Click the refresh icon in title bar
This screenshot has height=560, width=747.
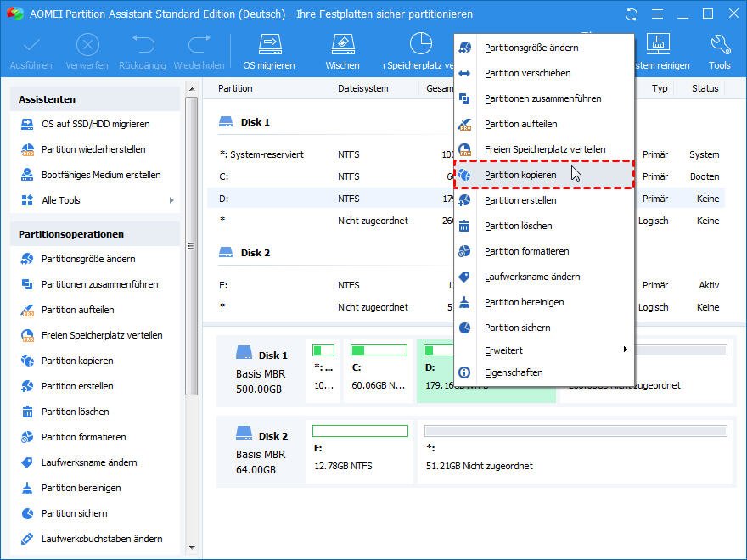pyautogui.click(x=632, y=14)
